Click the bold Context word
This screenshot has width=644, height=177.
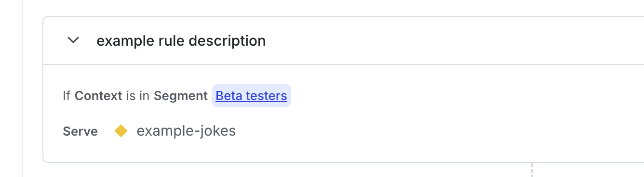click(98, 96)
